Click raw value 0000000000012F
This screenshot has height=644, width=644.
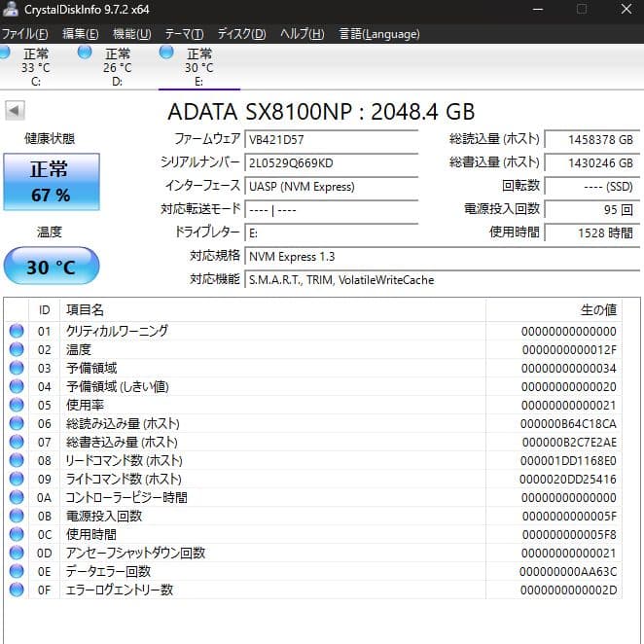pyautogui.click(x=569, y=350)
